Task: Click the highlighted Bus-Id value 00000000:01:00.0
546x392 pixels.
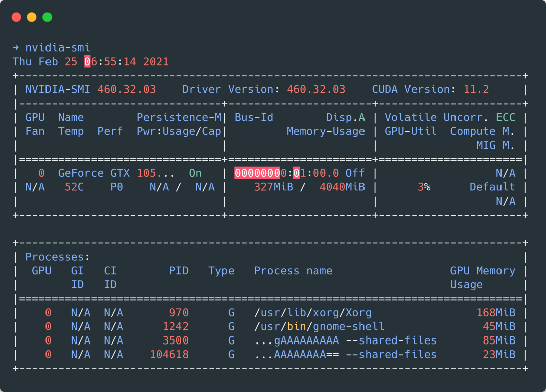Action: tap(287, 173)
